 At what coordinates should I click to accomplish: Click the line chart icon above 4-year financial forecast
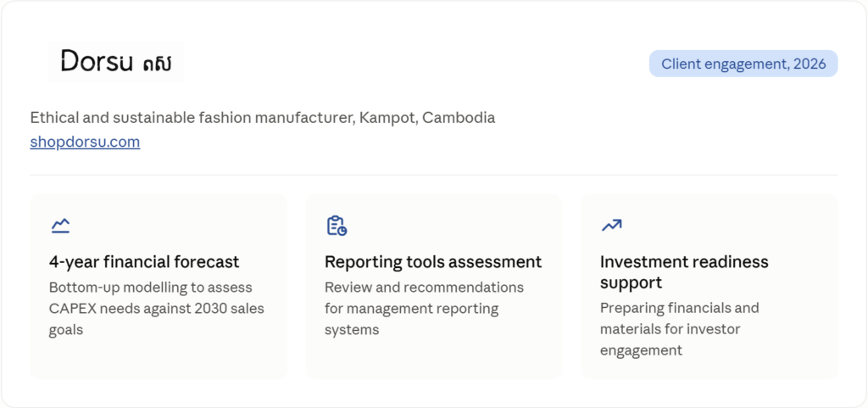[60, 226]
